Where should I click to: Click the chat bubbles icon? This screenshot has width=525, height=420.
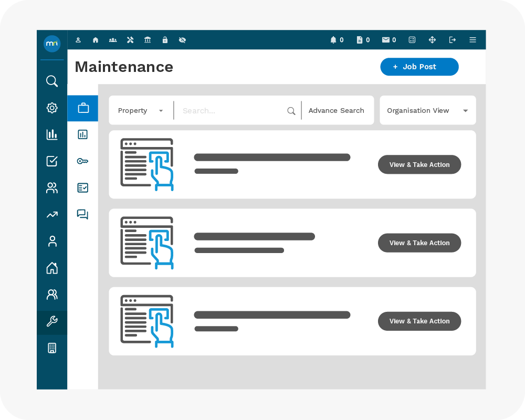(82, 214)
